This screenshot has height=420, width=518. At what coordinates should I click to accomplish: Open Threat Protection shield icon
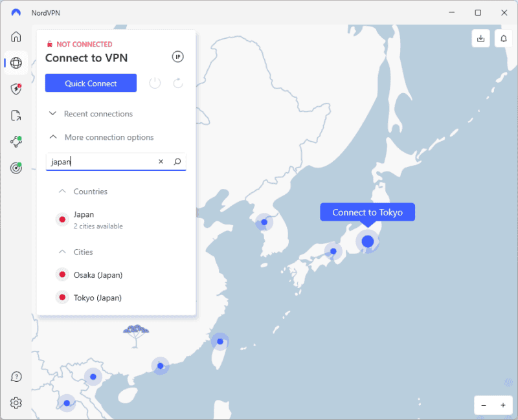pos(16,89)
